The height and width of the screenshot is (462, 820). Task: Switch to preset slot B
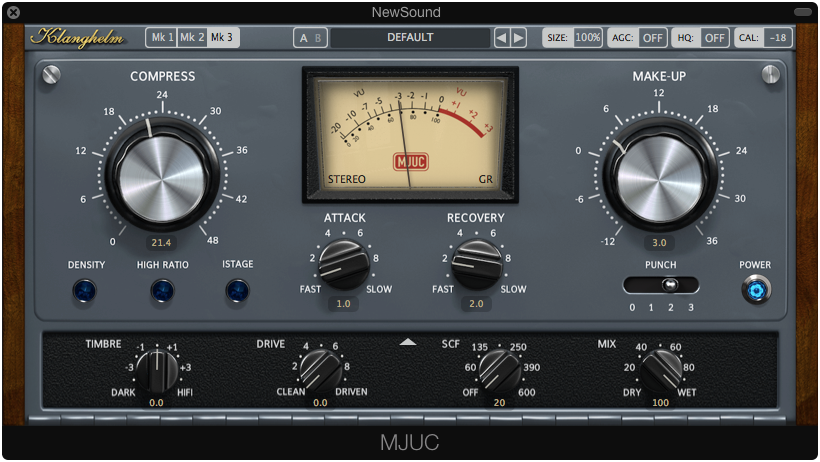pos(318,38)
